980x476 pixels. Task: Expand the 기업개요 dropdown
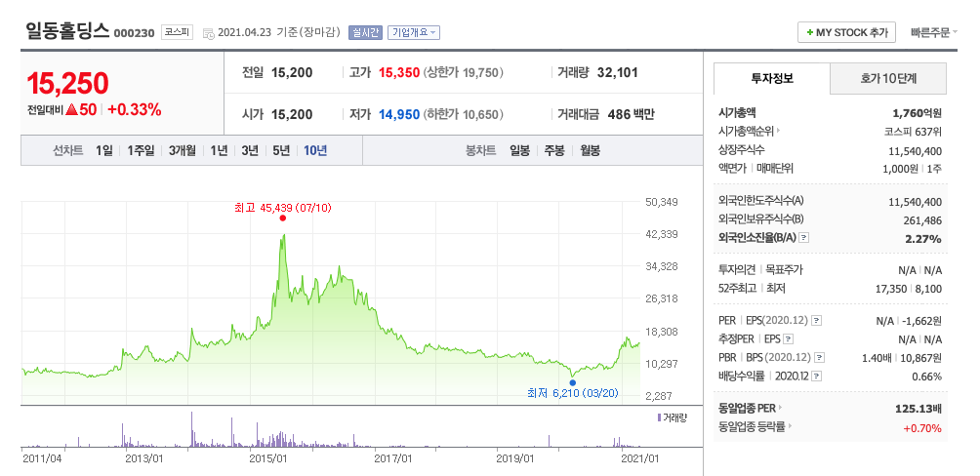[414, 32]
